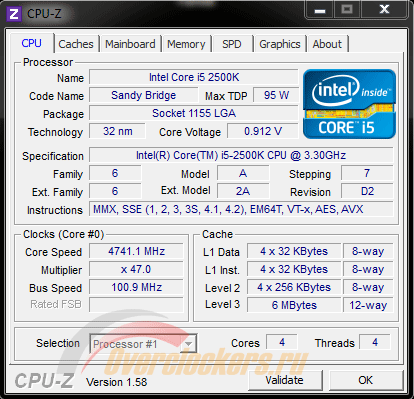Click the Package value 'Socket 1155 LGA'
The width and height of the screenshot is (414, 399).
pos(194,113)
